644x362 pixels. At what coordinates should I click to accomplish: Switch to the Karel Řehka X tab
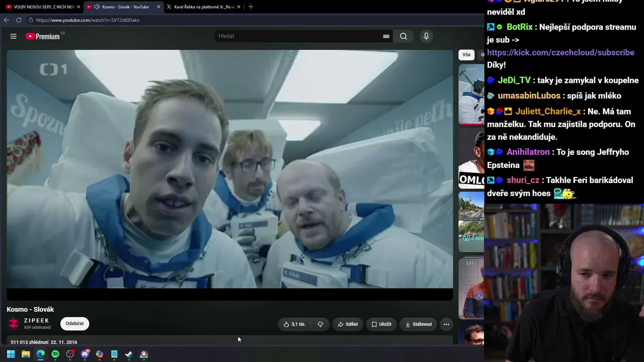pos(204,7)
